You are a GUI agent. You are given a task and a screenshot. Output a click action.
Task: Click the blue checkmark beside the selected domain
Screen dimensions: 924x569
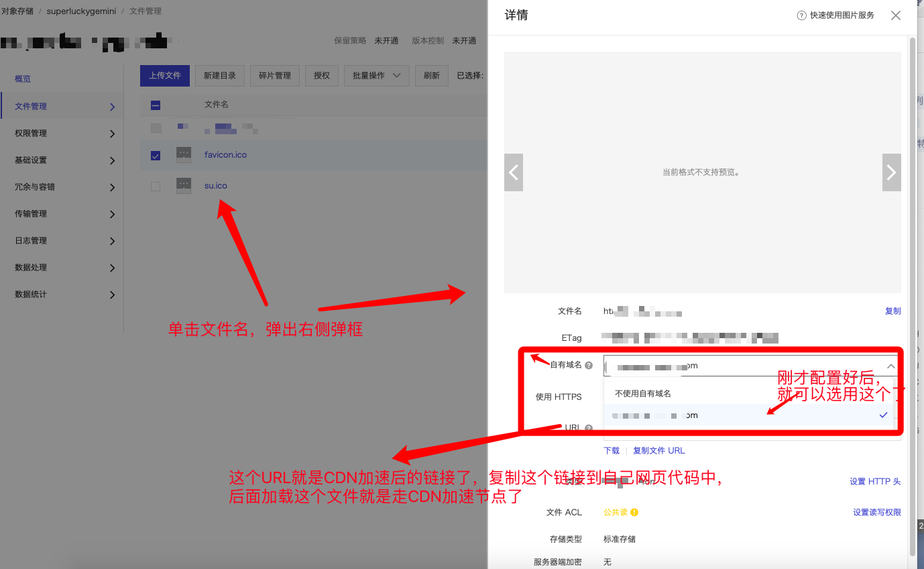883,415
